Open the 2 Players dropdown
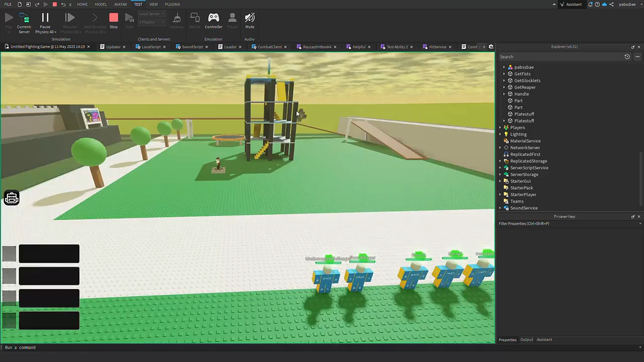 [x=151, y=22]
